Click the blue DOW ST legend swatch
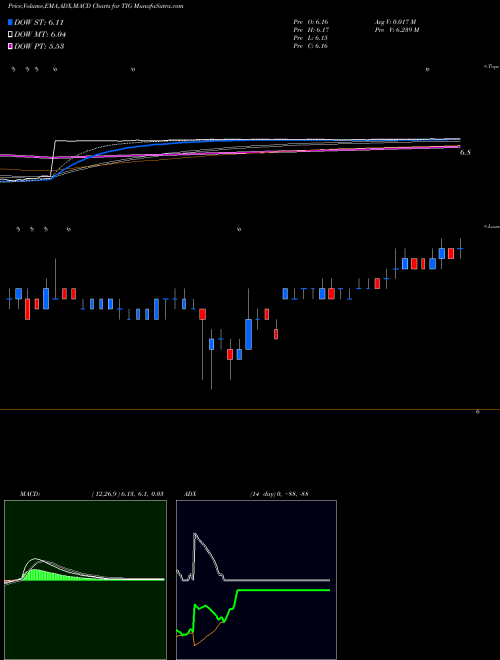The height and width of the screenshot is (660, 500). point(11,22)
